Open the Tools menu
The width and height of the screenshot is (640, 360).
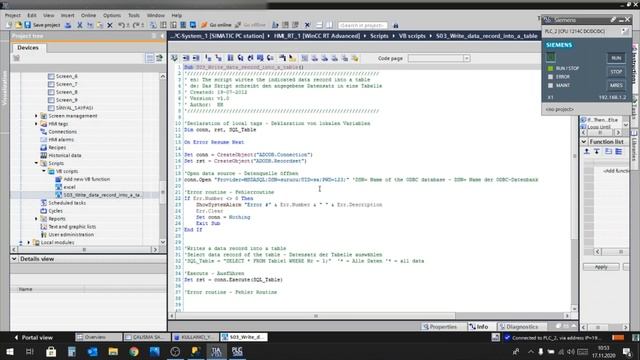tap(134, 16)
